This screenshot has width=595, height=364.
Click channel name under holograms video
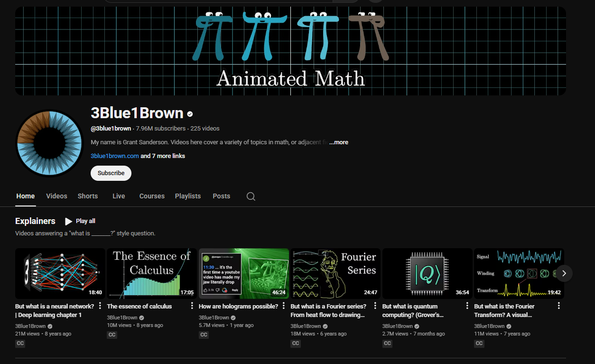(214, 317)
